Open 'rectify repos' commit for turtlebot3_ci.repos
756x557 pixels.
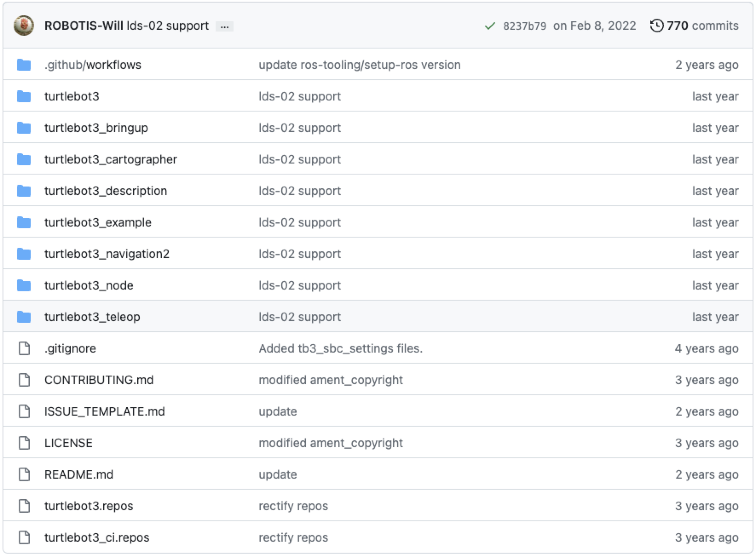(293, 537)
